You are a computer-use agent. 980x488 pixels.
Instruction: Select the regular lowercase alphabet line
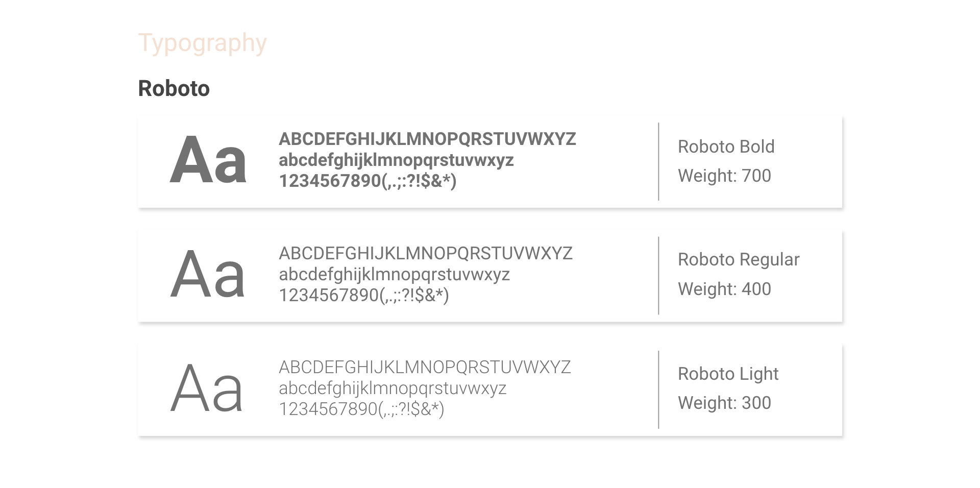tap(394, 275)
